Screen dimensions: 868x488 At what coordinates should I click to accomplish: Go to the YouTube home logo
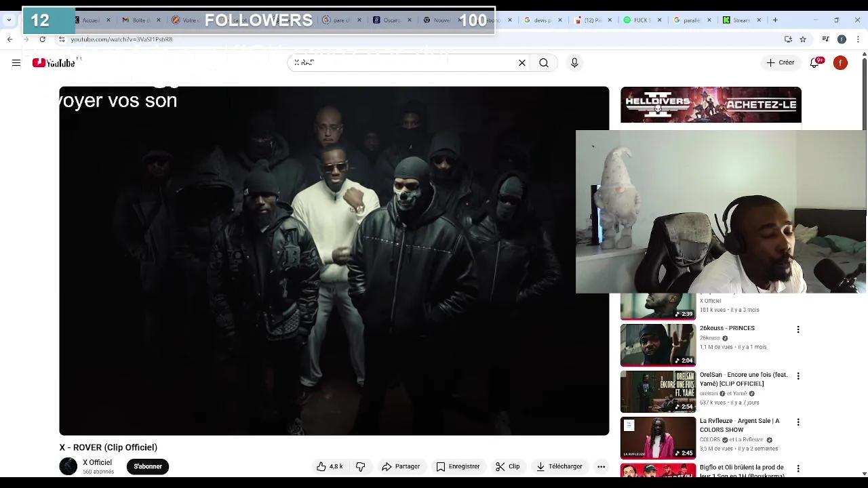(x=54, y=63)
